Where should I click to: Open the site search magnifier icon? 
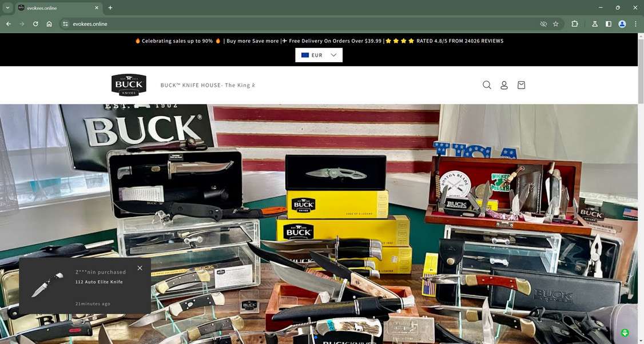487,85
